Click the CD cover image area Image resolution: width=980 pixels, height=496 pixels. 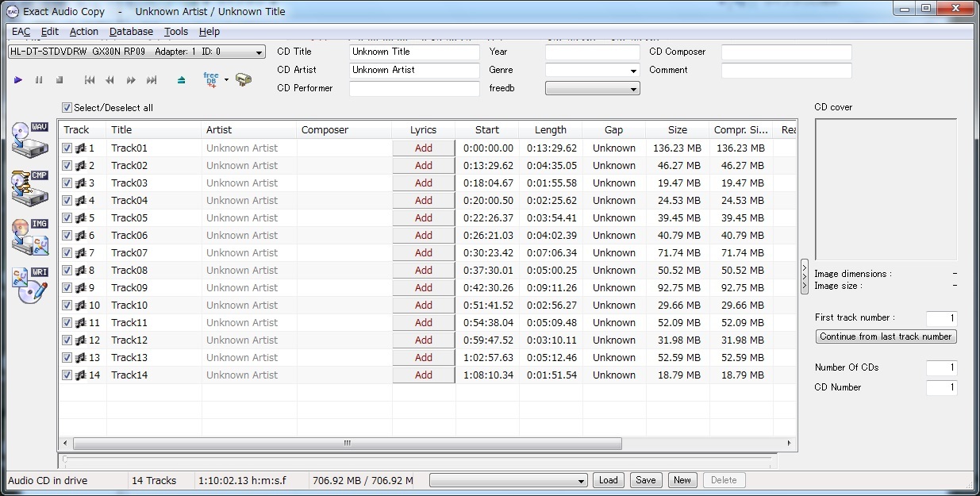pos(886,190)
